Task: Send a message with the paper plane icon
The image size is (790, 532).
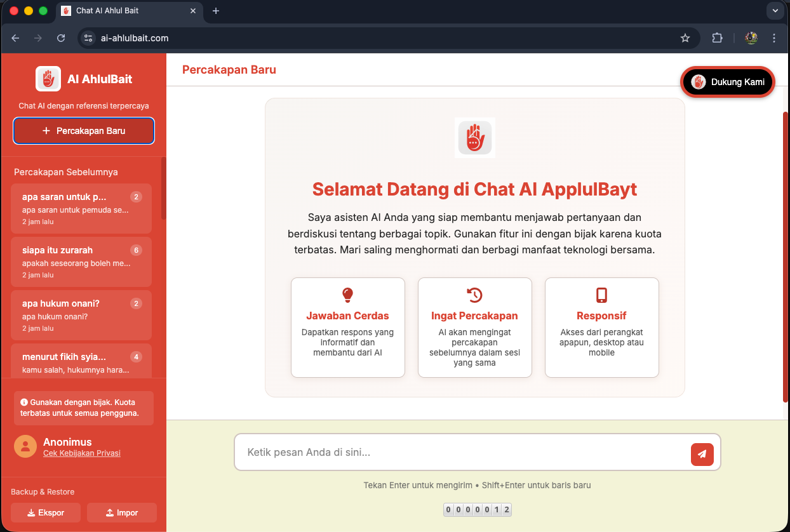Action: click(702, 453)
